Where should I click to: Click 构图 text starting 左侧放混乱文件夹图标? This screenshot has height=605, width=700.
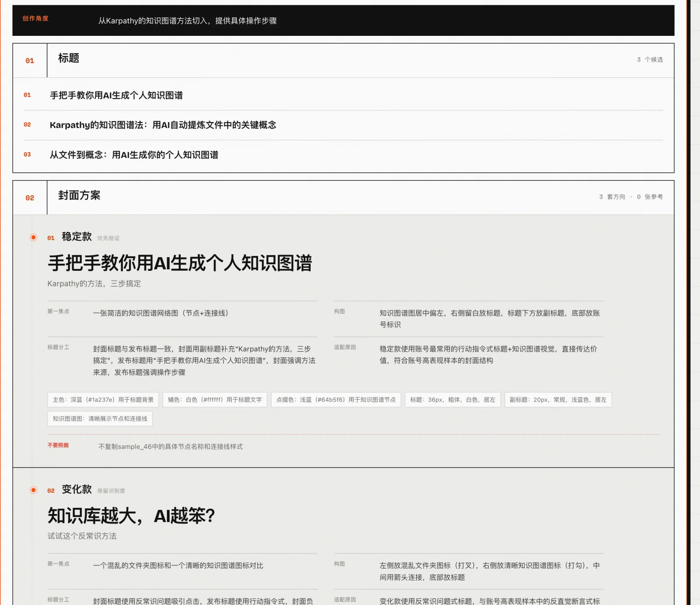490,571
